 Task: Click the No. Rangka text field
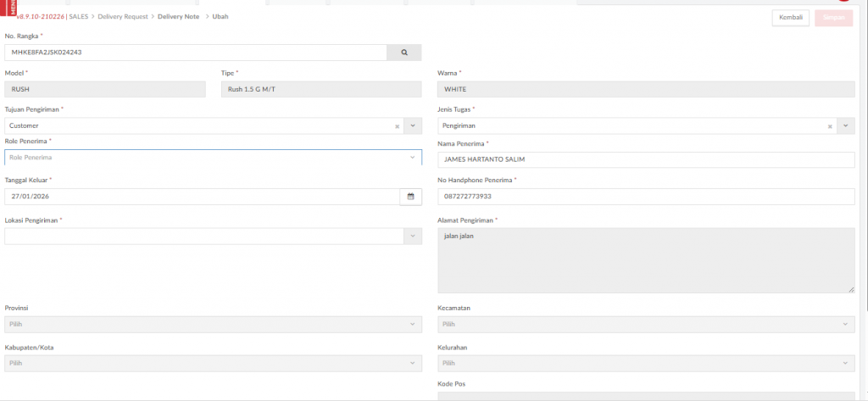[195, 53]
